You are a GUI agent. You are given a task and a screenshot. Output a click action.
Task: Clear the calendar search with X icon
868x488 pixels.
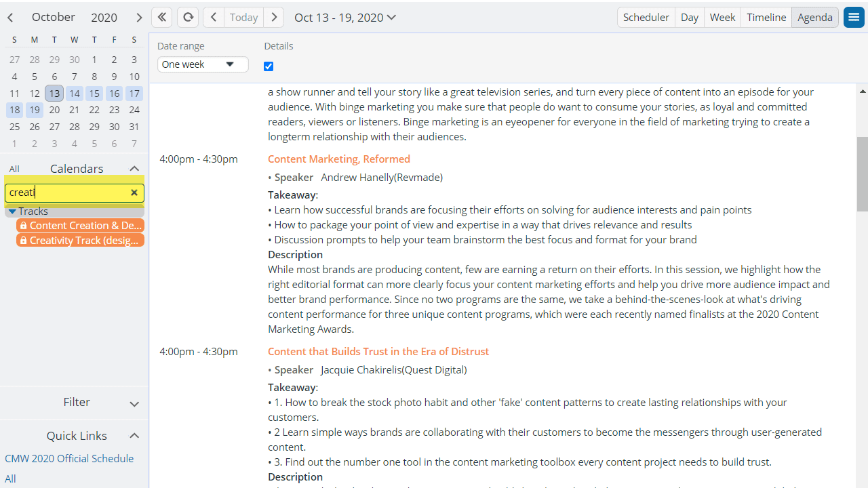pos(134,192)
